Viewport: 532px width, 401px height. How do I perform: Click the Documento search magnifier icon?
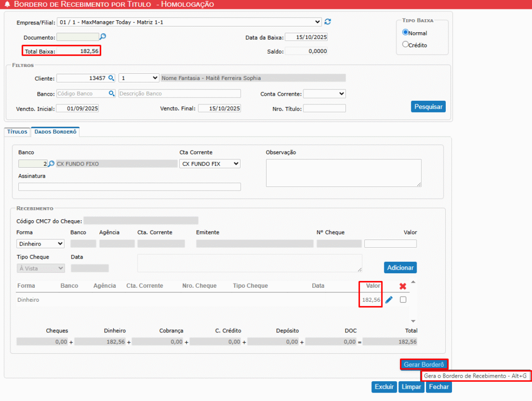pos(103,37)
